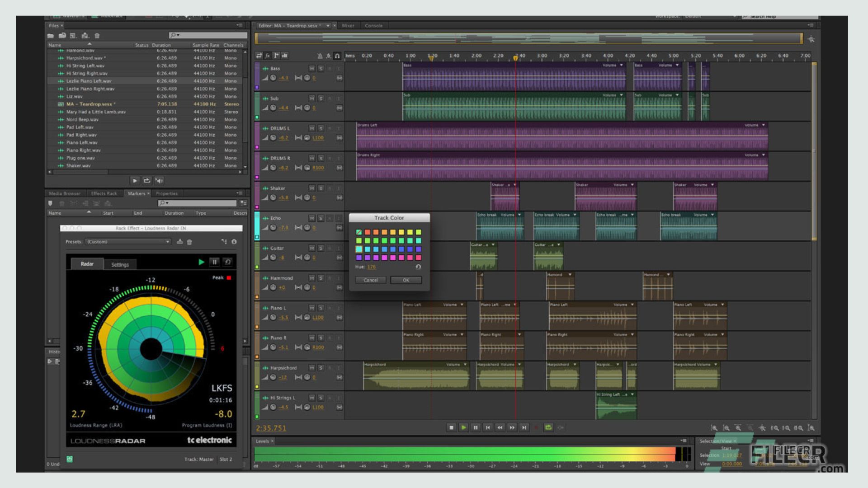868x488 pixels.
Task: Click the Hue value 176
Action: pos(372,267)
